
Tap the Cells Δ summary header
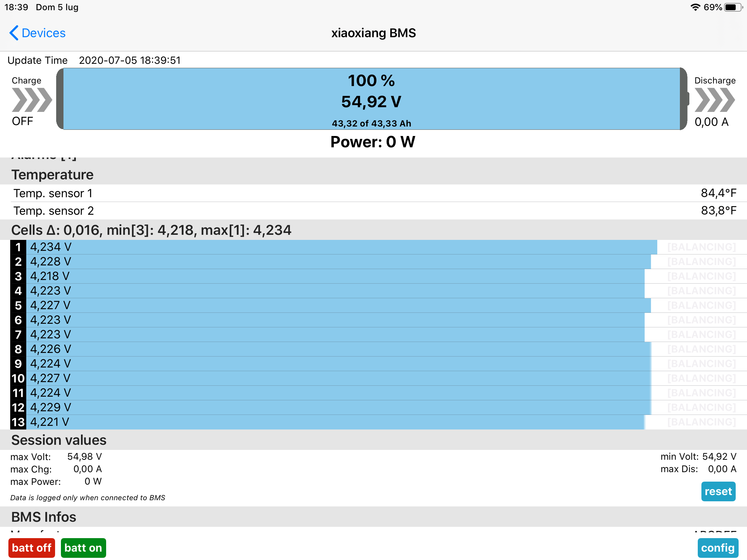tap(373, 230)
